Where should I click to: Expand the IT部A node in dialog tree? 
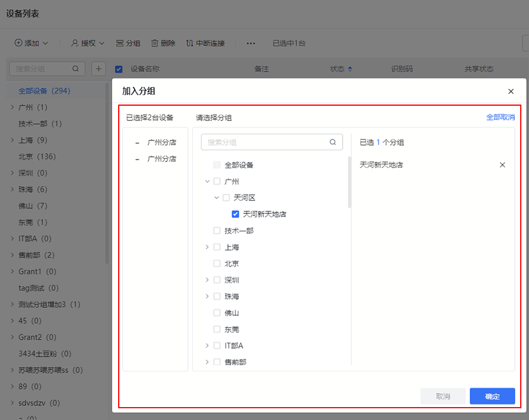(x=207, y=345)
